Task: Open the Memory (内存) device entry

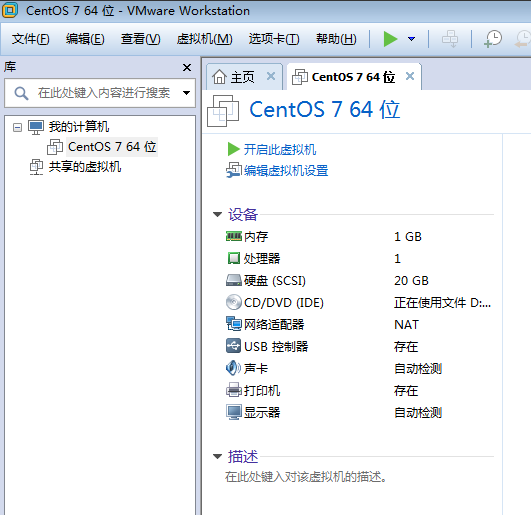Action: point(247,236)
